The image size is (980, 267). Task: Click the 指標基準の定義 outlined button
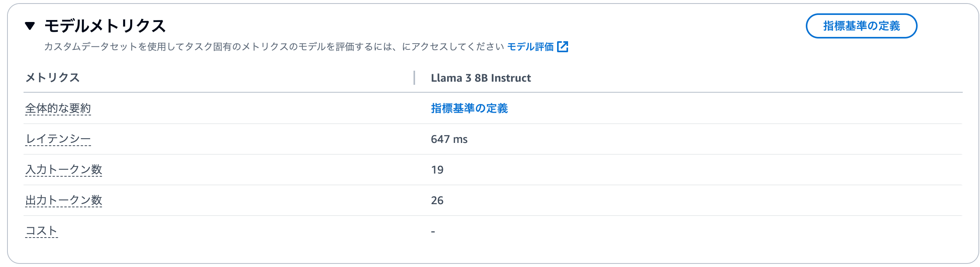coord(861,26)
